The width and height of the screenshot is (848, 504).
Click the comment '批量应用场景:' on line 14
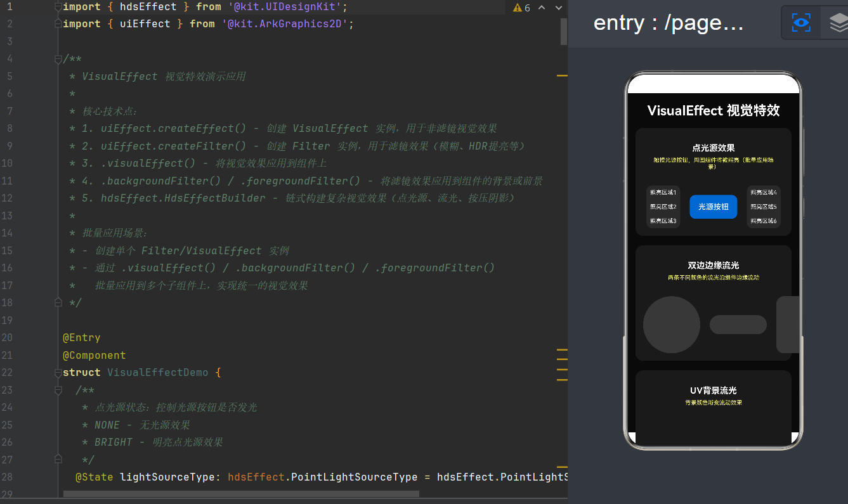(x=115, y=233)
